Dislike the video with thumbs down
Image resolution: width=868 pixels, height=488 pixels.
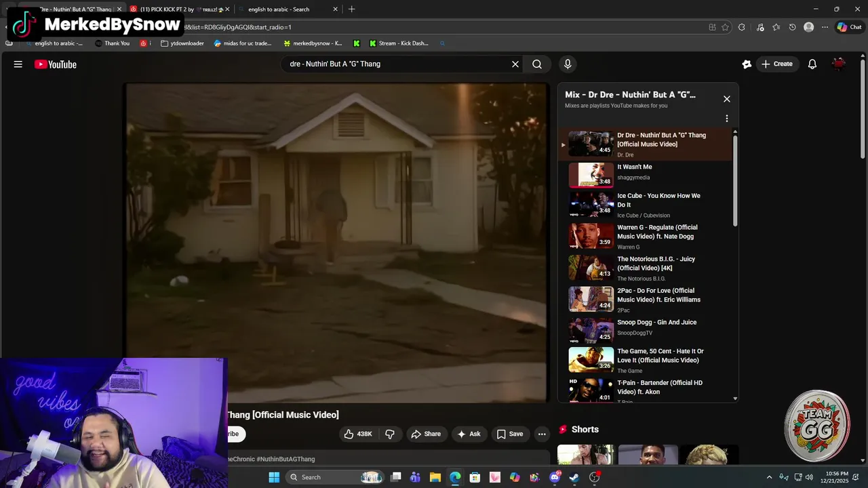[x=390, y=434]
